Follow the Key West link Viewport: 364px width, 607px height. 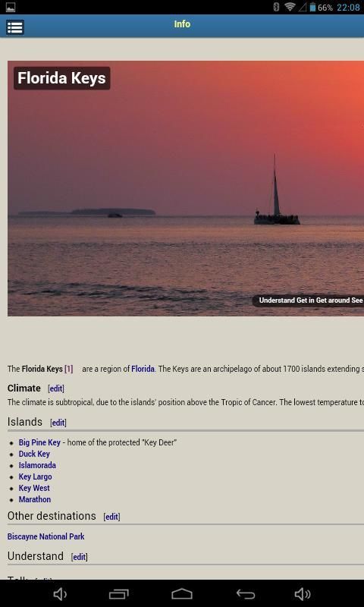(x=34, y=488)
